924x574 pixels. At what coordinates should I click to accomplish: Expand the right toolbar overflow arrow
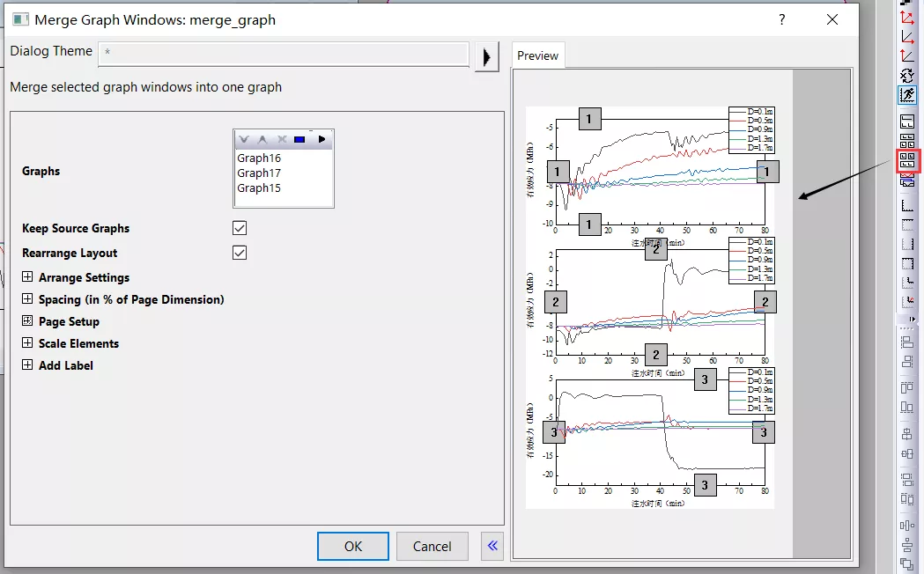(x=913, y=319)
